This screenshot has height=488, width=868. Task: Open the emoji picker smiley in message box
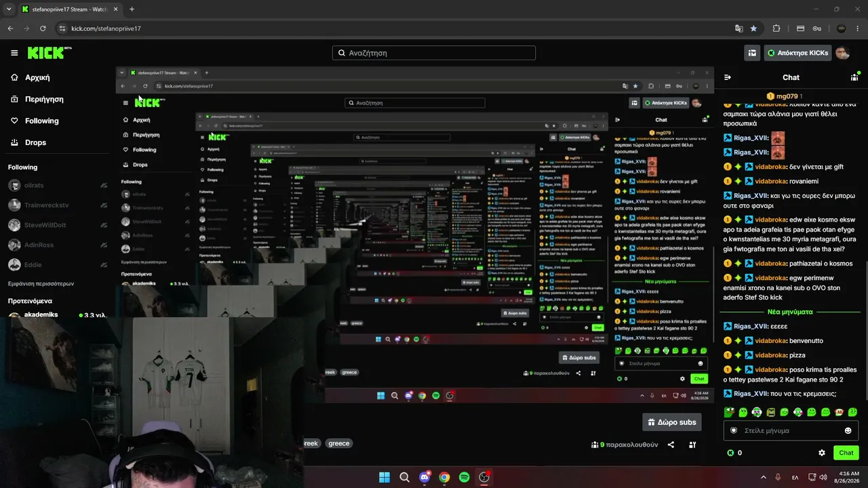[848, 430]
